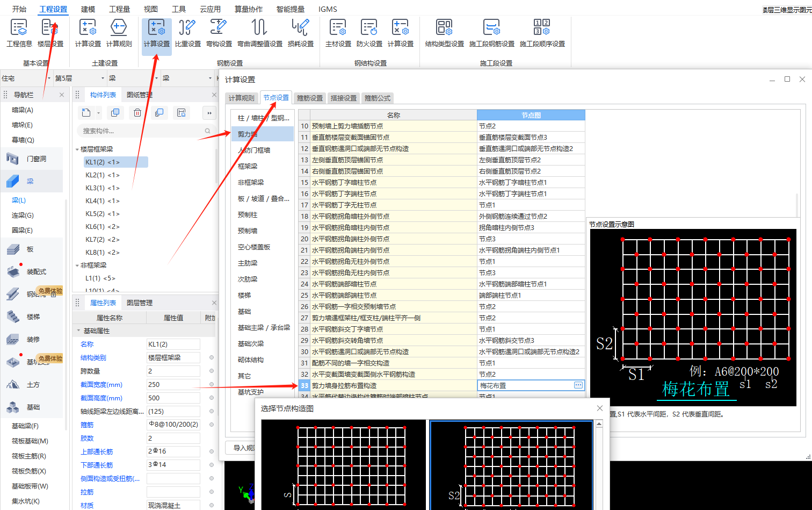This screenshot has width=812, height=510.
Task: Collapse the 非框架梁 tree group
Action: 77,265
